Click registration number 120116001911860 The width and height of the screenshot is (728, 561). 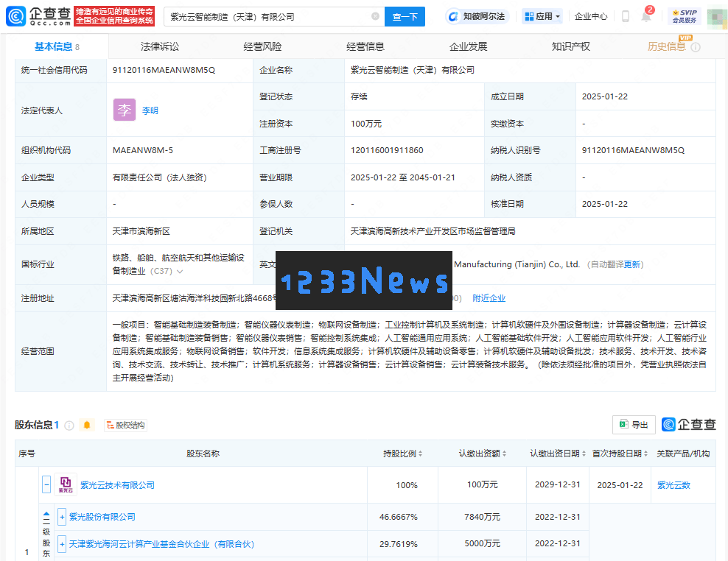point(387,150)
